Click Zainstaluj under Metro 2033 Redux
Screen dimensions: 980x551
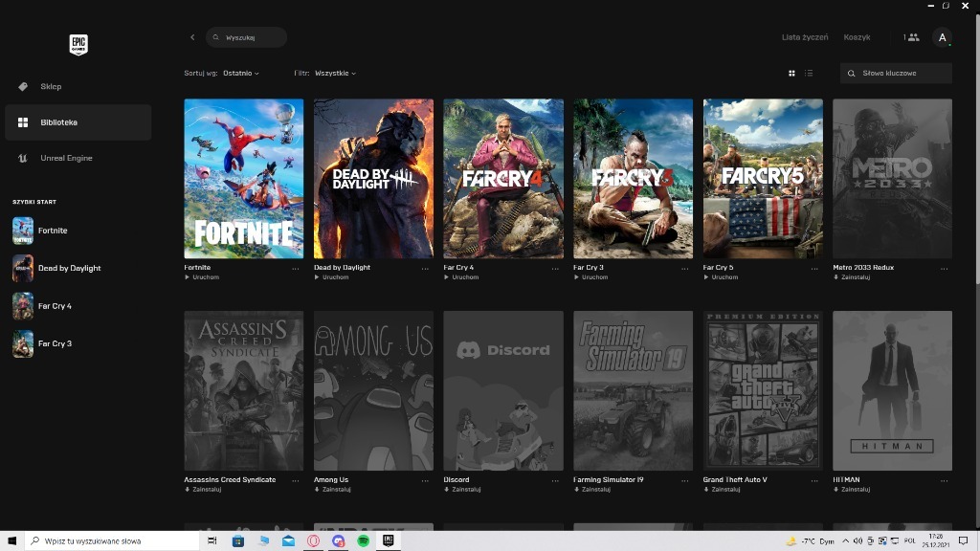tap(854, 277)
